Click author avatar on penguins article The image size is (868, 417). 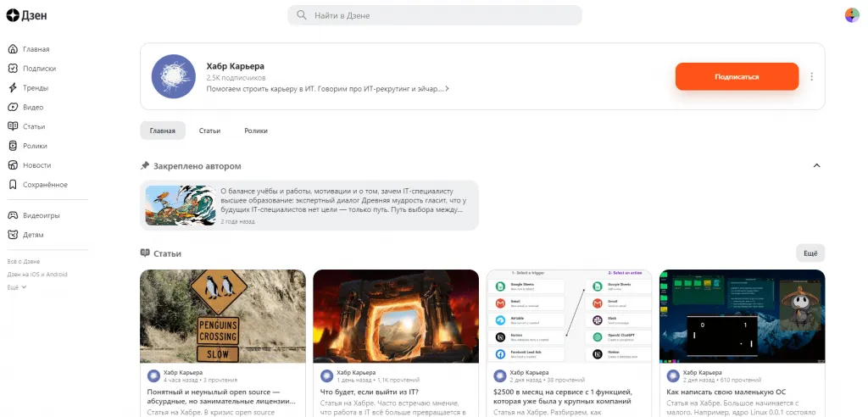tap(154, 376)
